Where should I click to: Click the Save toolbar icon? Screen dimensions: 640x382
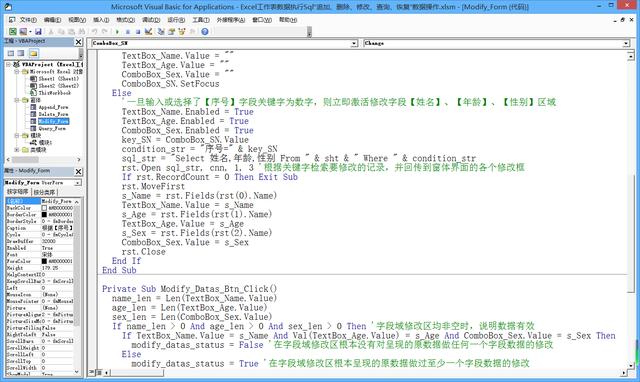pos(38,31)
